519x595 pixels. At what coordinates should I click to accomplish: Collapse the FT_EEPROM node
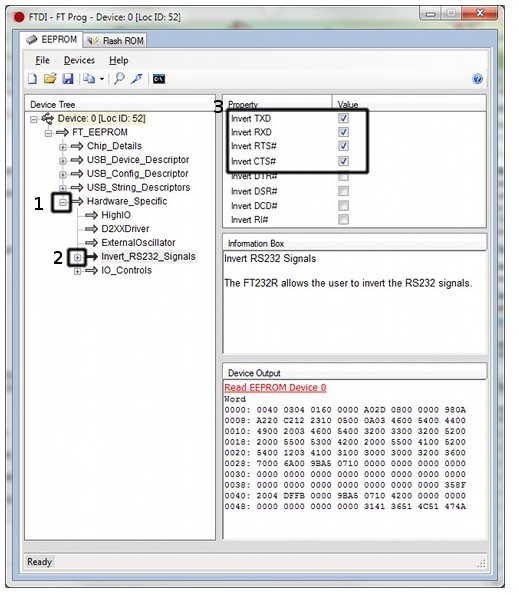click(48, 133)
